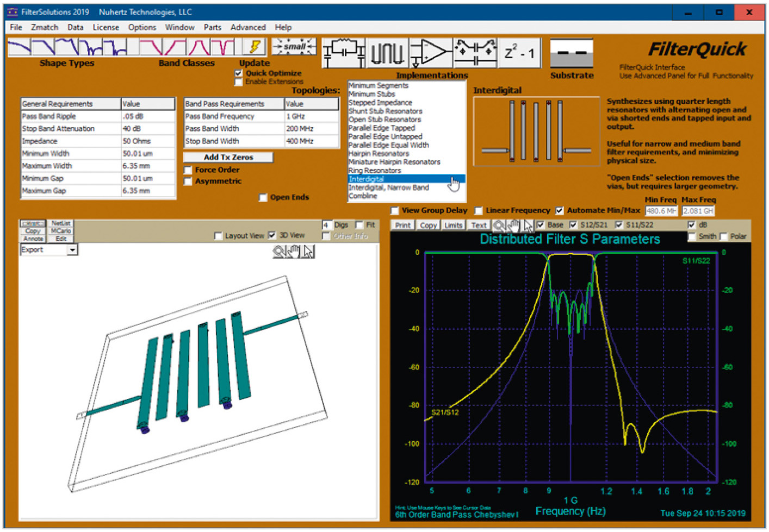The height and width of the screenshot is (532, 769).
Task: Activate the zoom magnifier on the S-parameter plot
Action: [499, 225]
